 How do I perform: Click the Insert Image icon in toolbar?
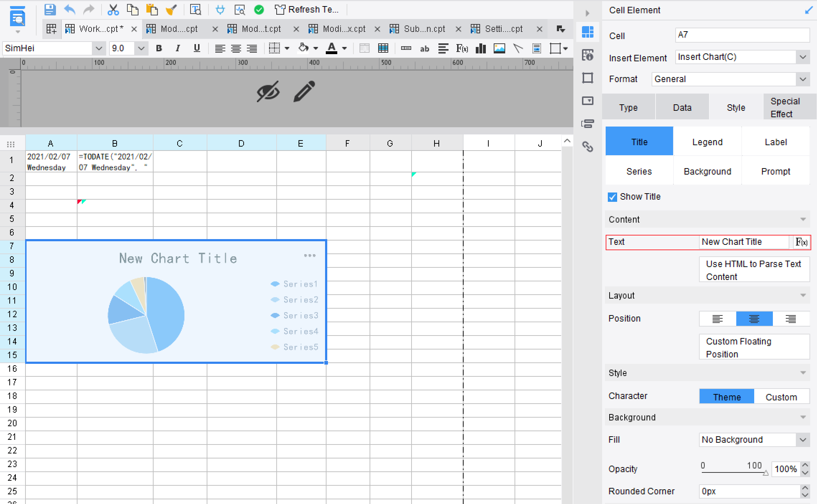coord(499,48)
